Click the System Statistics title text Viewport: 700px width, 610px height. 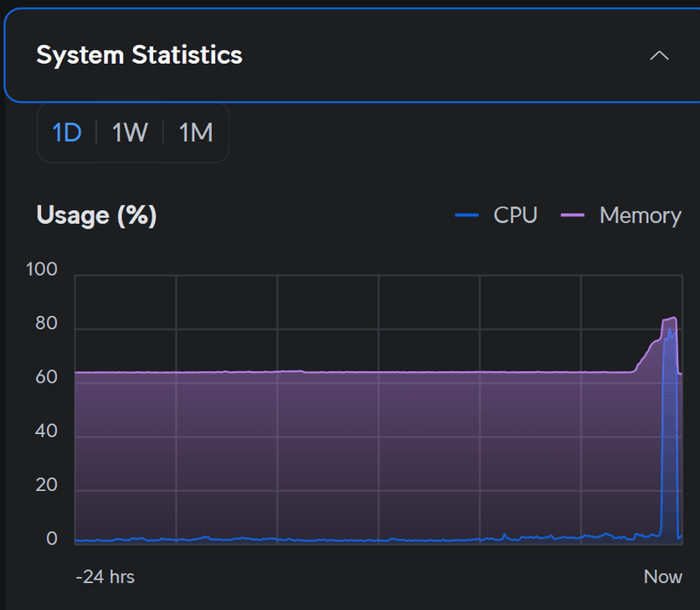pos(139,55)
